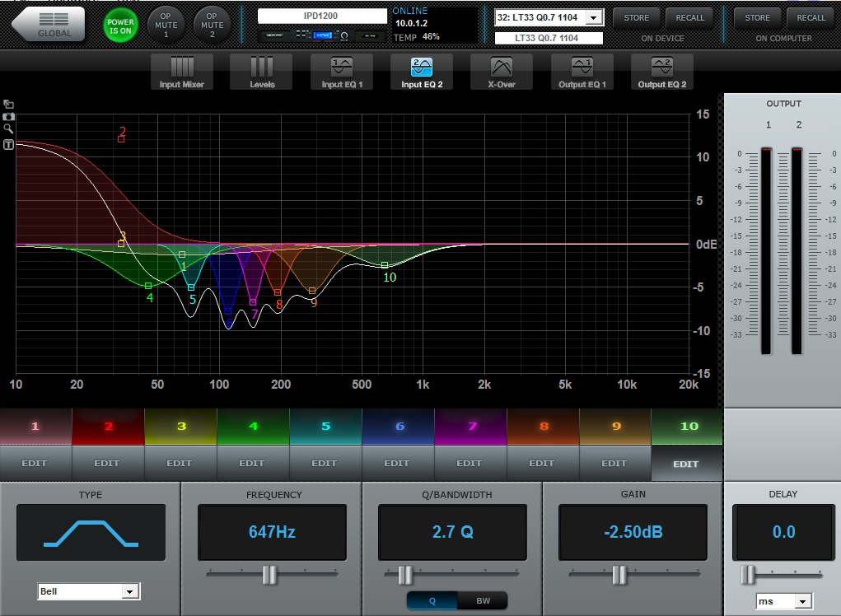This screenshot has height=616, width=841.
Task: Click the EDIT button under band 1
Action: 35,463
